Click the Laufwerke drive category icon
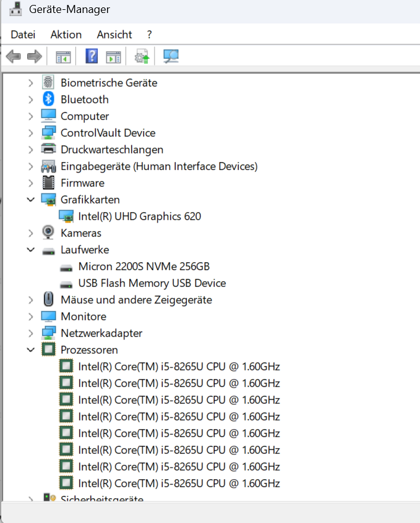This screenshot has height=523, width=420. click(x=48, y=252)
